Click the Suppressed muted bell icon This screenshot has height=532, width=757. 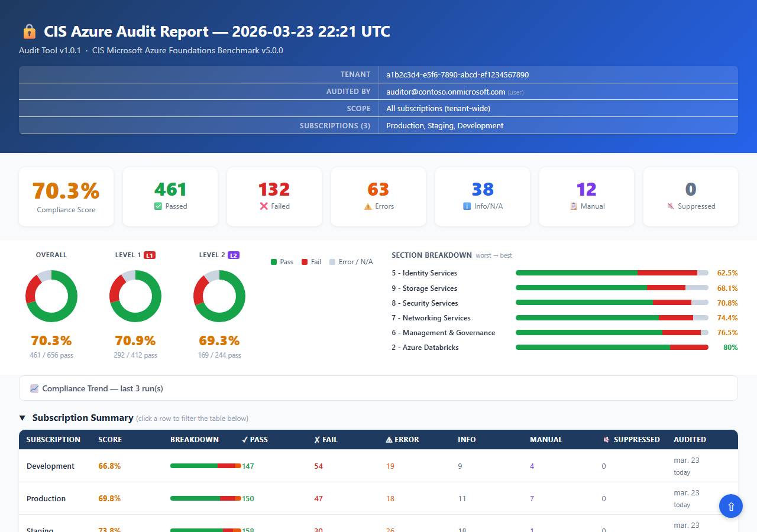click(x=671, y=206)
